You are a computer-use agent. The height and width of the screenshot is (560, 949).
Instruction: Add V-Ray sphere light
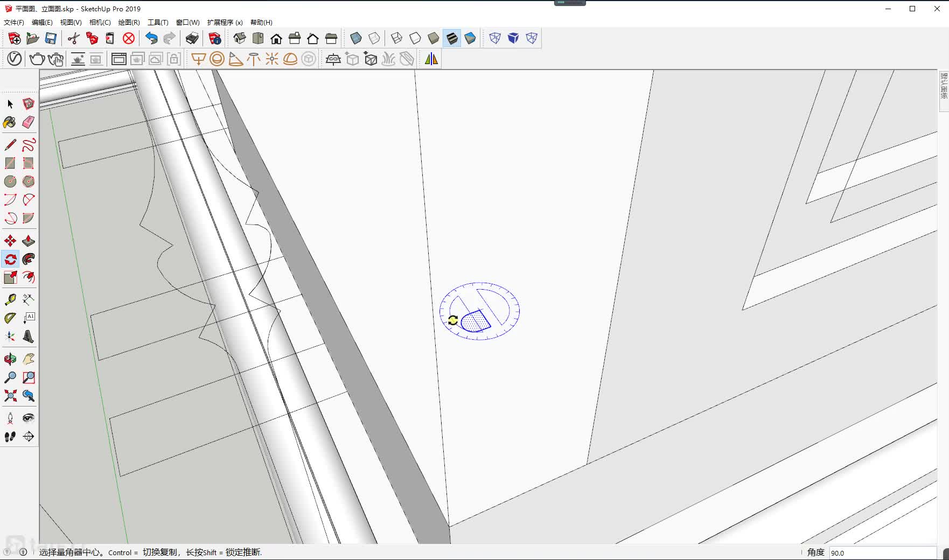click(217, 59)
